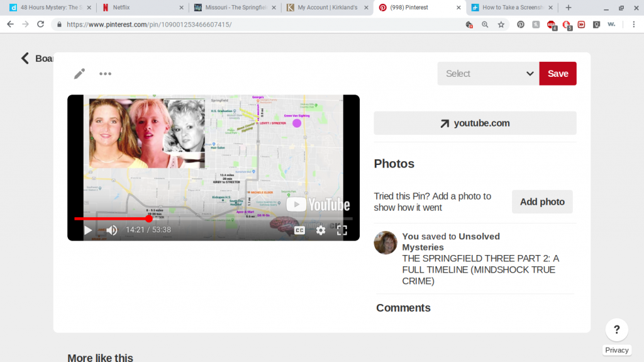Reload the page
This screenshot has height=362, width=644.
click(x=41, y=25)
